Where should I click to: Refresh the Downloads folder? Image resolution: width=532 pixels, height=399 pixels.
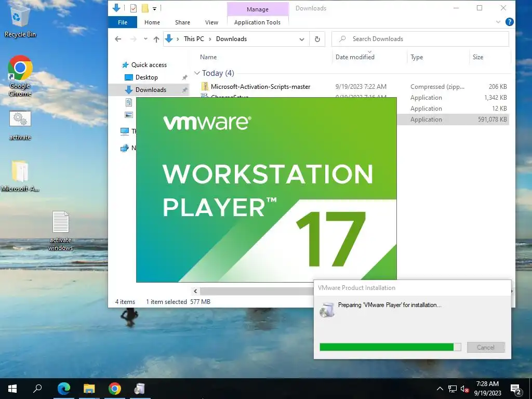pyautogui.click(x=317, y=39)
